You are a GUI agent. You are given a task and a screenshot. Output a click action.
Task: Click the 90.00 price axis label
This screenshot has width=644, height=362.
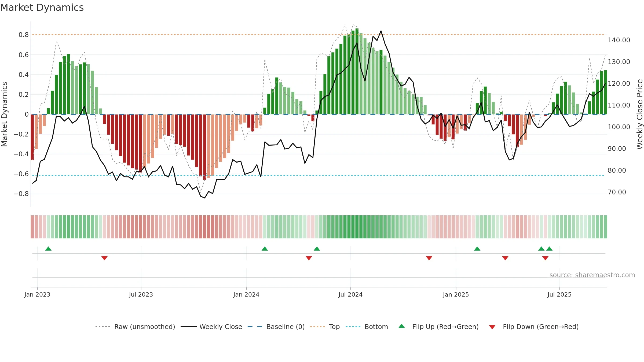pos(617,149)
